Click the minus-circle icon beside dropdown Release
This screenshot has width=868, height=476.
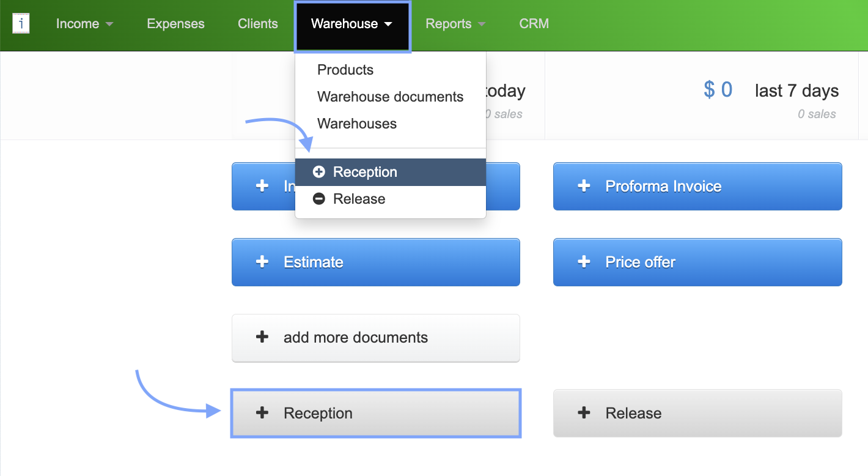click(x=319, y=199)
